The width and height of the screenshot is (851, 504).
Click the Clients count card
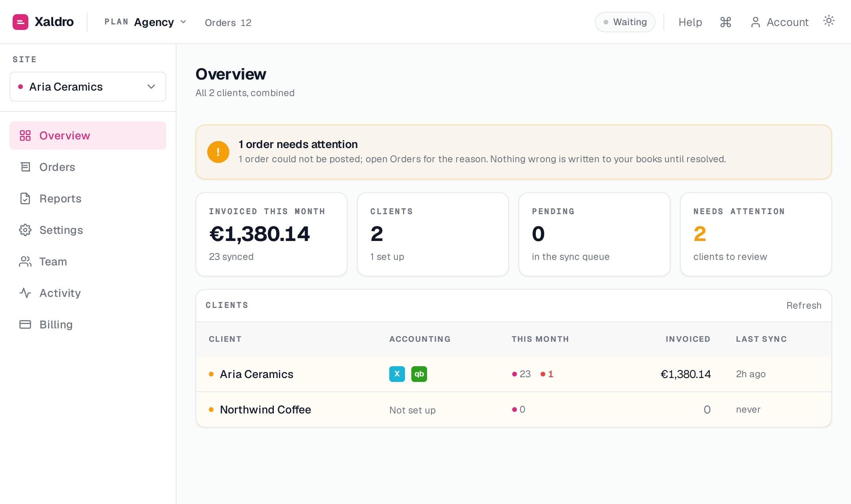(433, 234)
